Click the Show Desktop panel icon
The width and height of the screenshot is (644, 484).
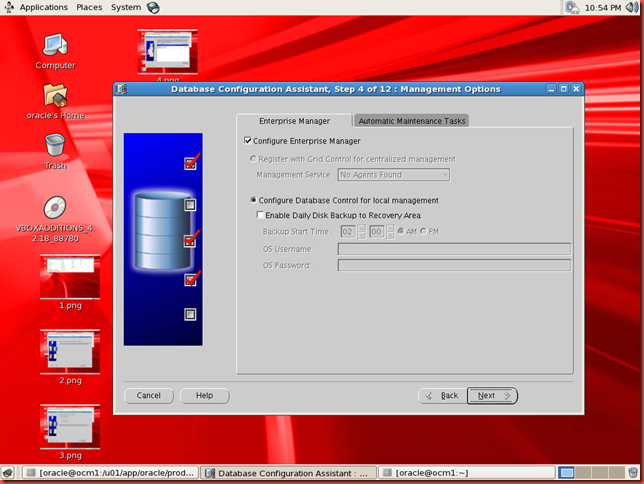click(x=8, y=472)
